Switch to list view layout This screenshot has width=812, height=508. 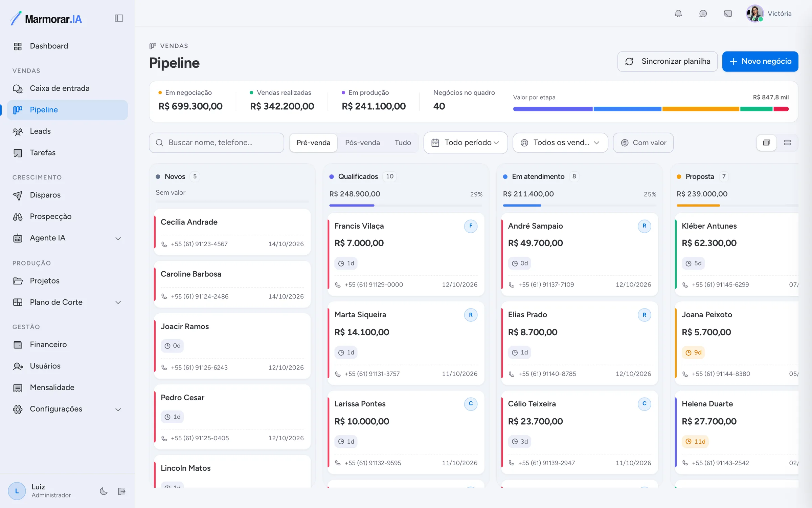pos(787,143)
